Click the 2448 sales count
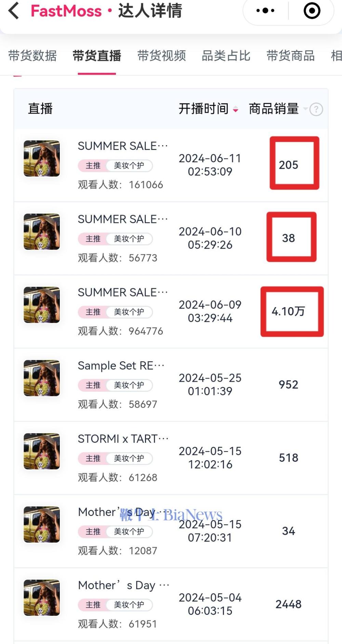 288,604
